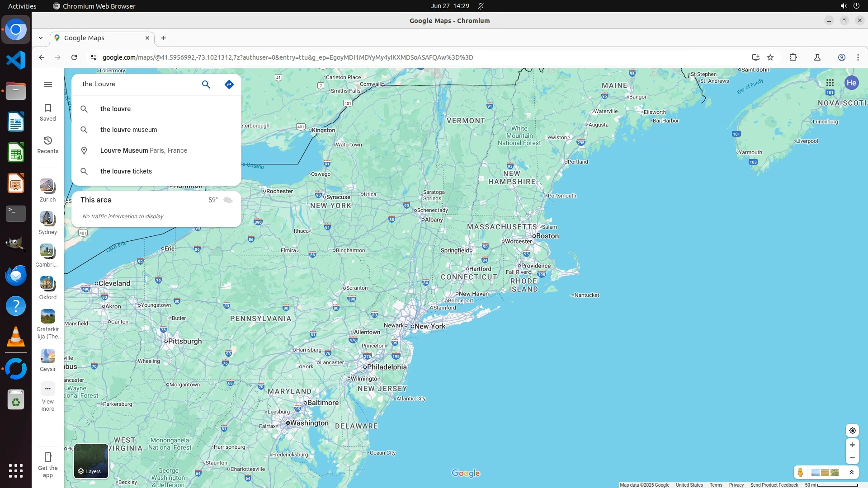
Task: Zoom out the map
Action: [x=852, y=458]
